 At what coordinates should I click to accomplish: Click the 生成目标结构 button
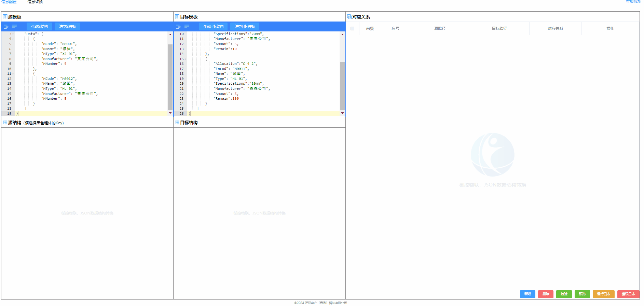[x=214, y=26]
